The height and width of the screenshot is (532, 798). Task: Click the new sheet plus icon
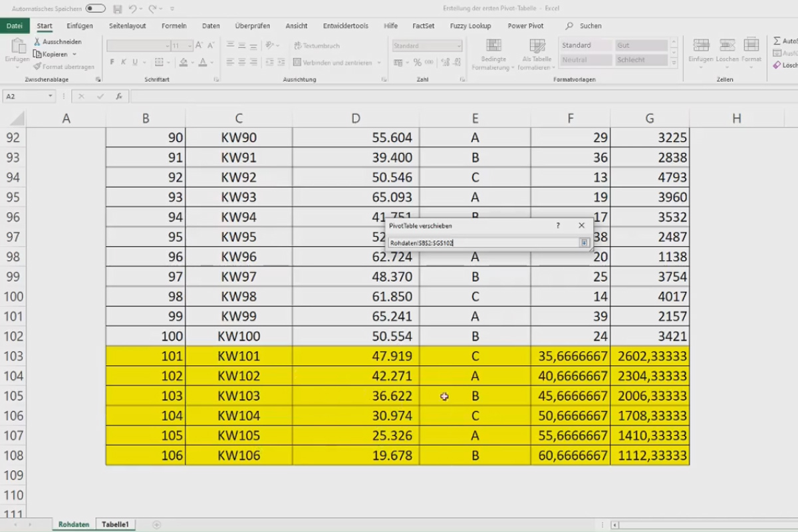[x=157, y=525]
